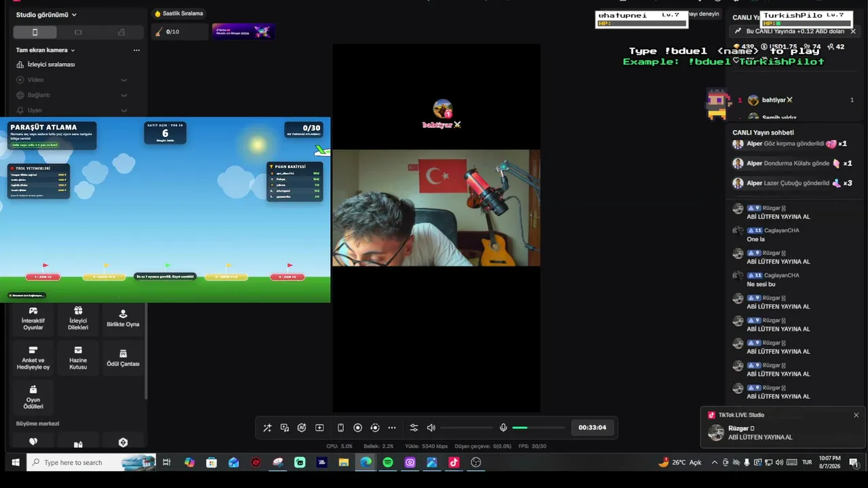Viewport: 868px width, 488px height.
Task: Toggle visibility of the Uyarı source
Action: (124, 110)
